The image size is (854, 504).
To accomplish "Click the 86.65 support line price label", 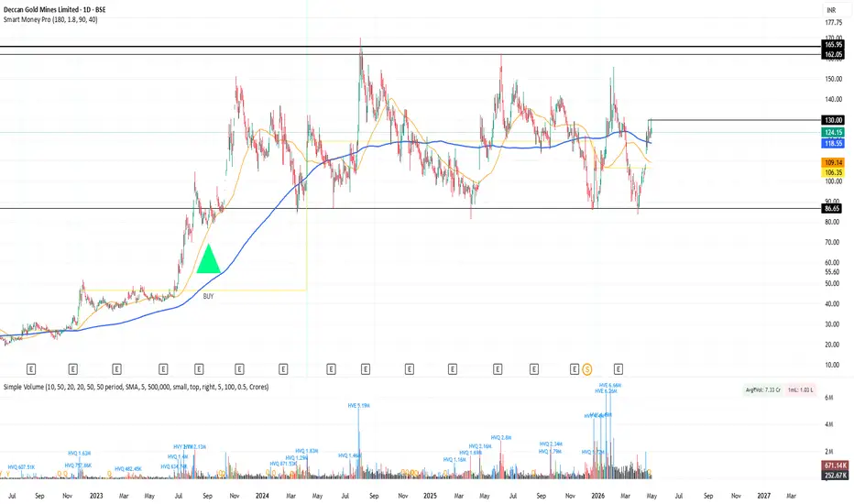I will [832, 209].
